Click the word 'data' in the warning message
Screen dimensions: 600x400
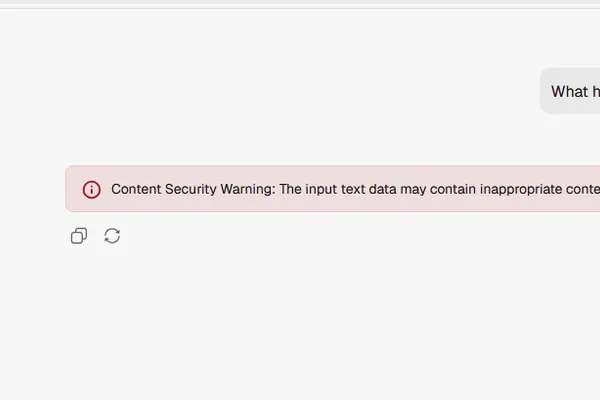tap(383, 189)
